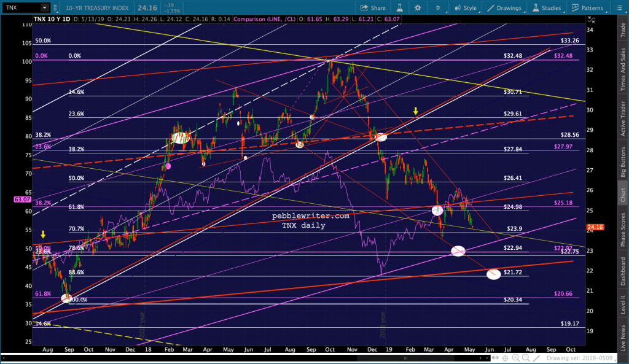Open the symbol selector dropdown arrow
The height and width of the screenshot is (364, 629).
click(x=44, y=7)
